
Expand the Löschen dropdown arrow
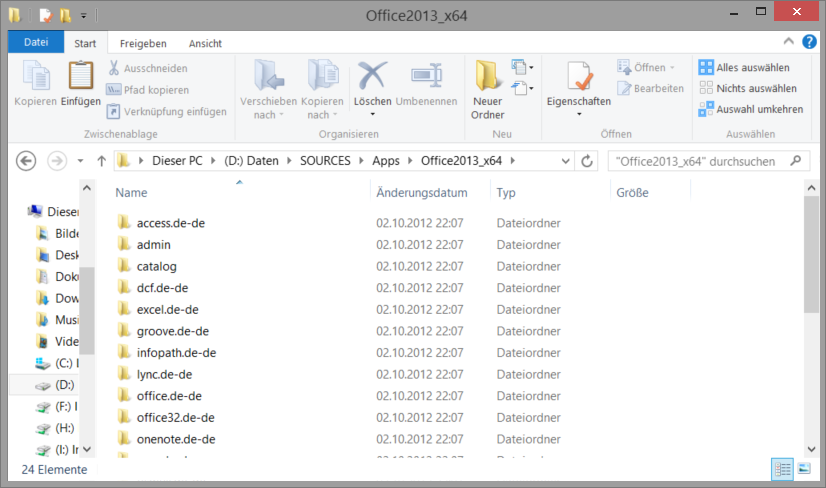[x=372, y=114]
